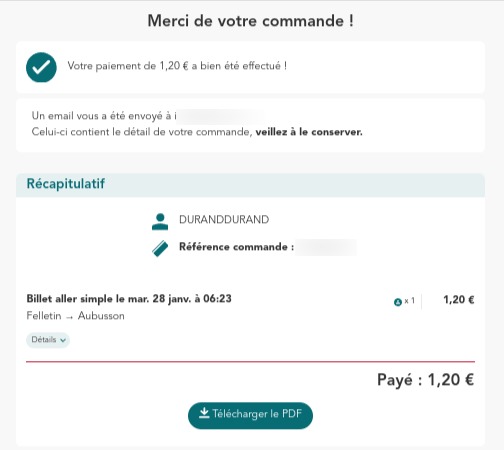The height and width of the screenshot is (450, 504).
Task: Click the chevron next to Détails
Action: 63,340
